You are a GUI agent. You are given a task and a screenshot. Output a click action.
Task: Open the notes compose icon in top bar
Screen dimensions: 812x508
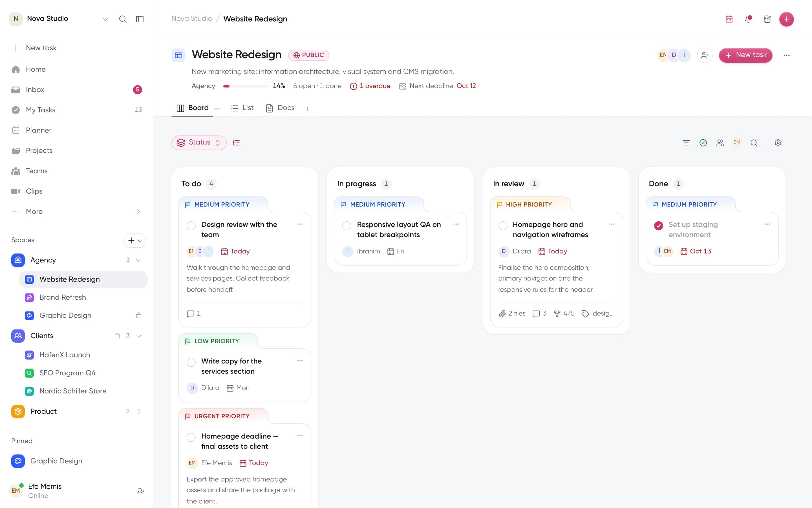pyautogui.click(x=767, y=19)
